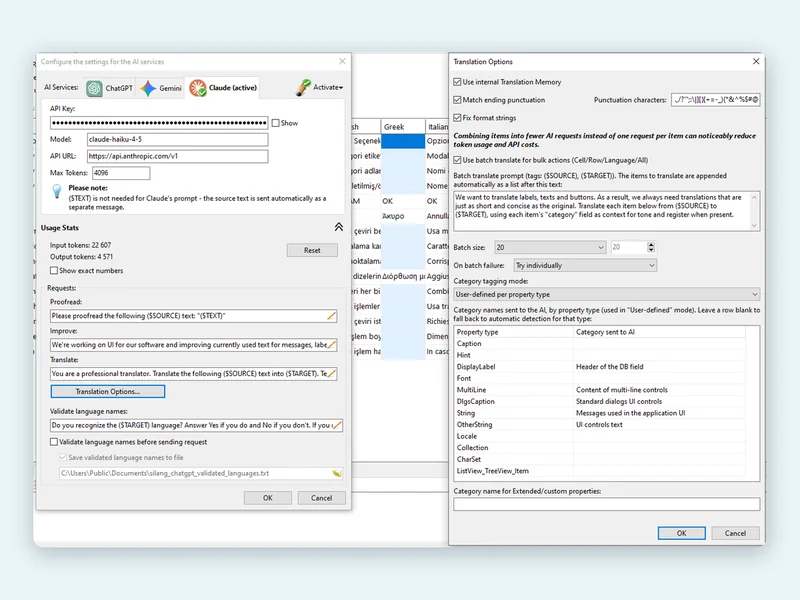
Task: Reset the usage stats
Action: [x=312, y=250]
